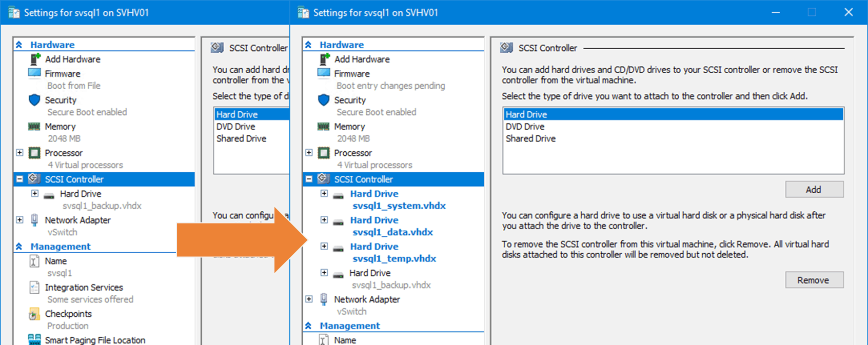Click the drive icon for svsql1_temp.vhdx

[x=339, y=248]
